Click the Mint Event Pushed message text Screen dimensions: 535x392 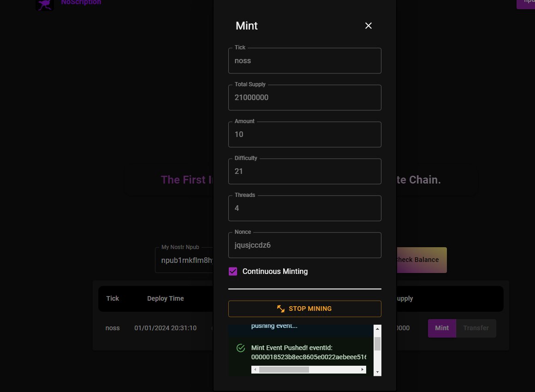click(x=292, y=348)
